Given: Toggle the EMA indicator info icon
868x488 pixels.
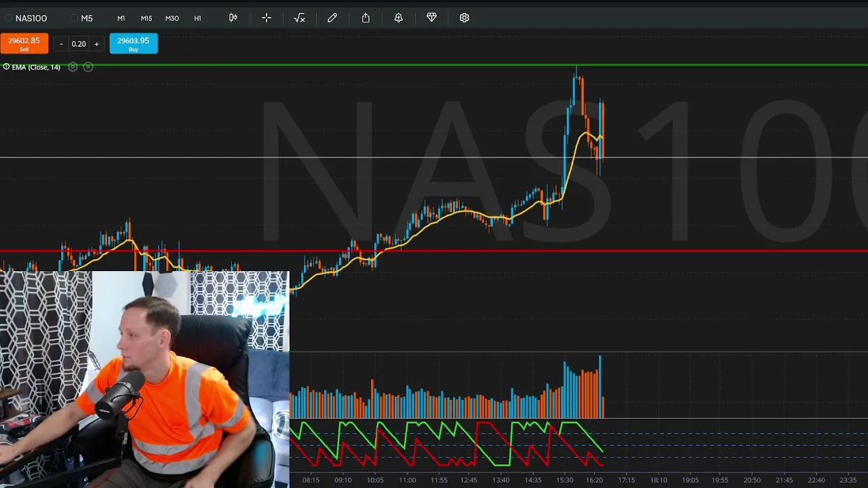Looking at the screenshot, I should coord(6,66).
